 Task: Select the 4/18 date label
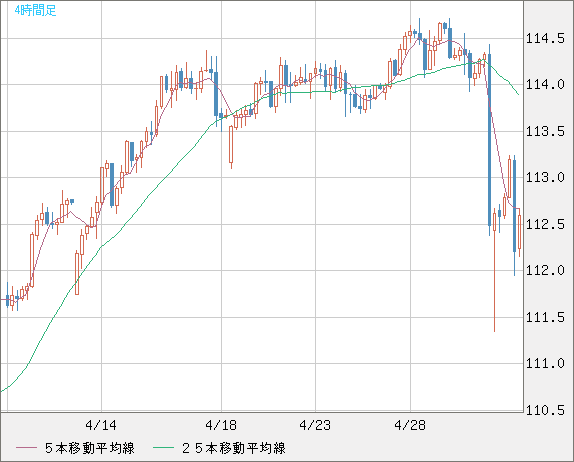click(221, 425)
